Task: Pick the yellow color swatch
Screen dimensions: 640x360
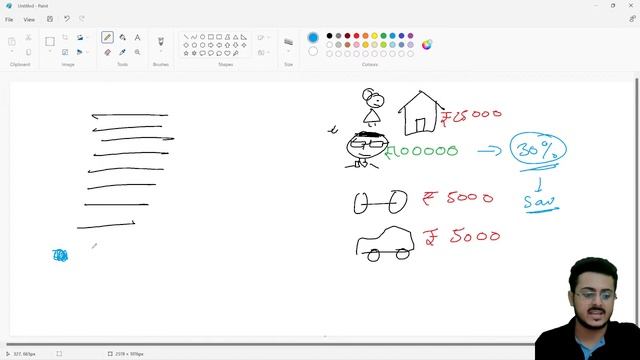Action: pyautogui.click(x=374, y=36)
